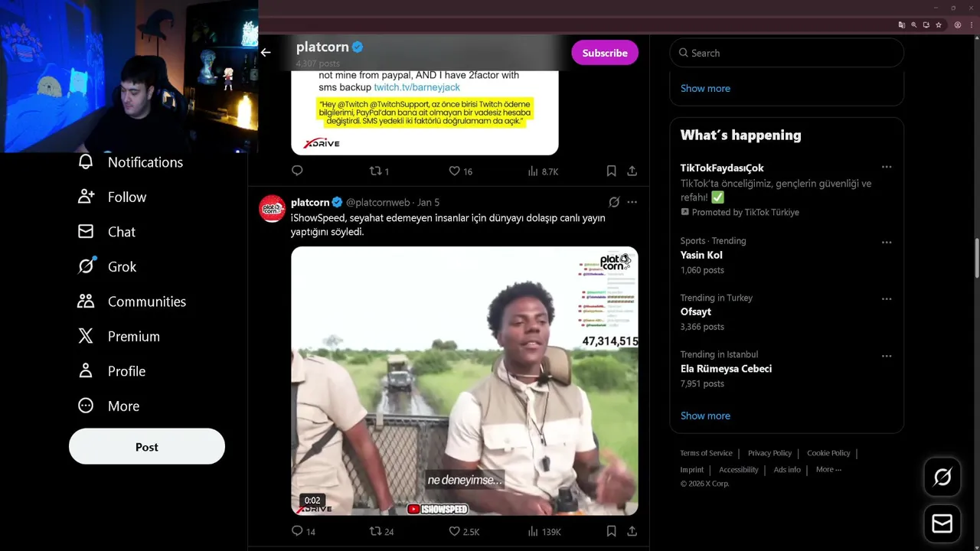Open the Cookie Policy link

[x=828, y=453]
